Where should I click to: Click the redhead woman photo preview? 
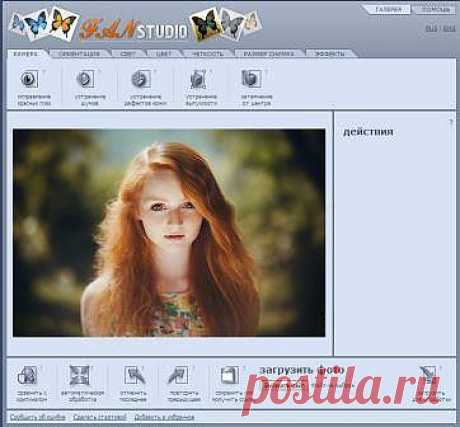(x=169, y=233)
